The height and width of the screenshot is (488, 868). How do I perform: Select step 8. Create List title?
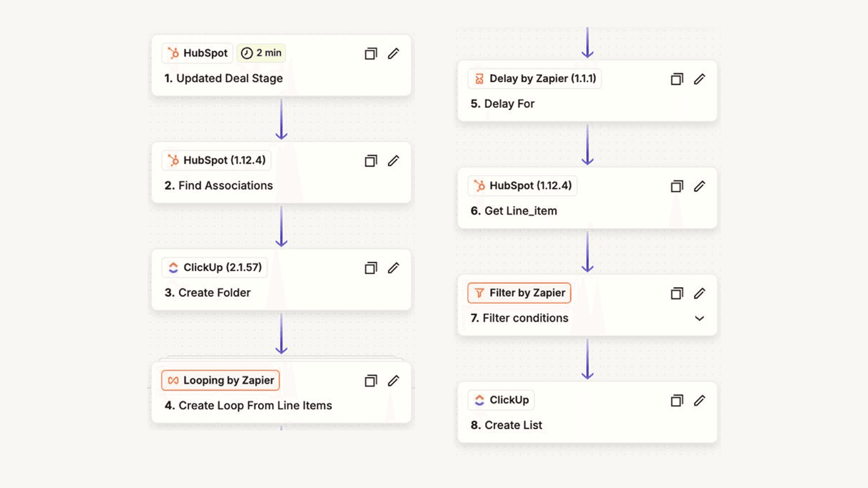point(506,425)
